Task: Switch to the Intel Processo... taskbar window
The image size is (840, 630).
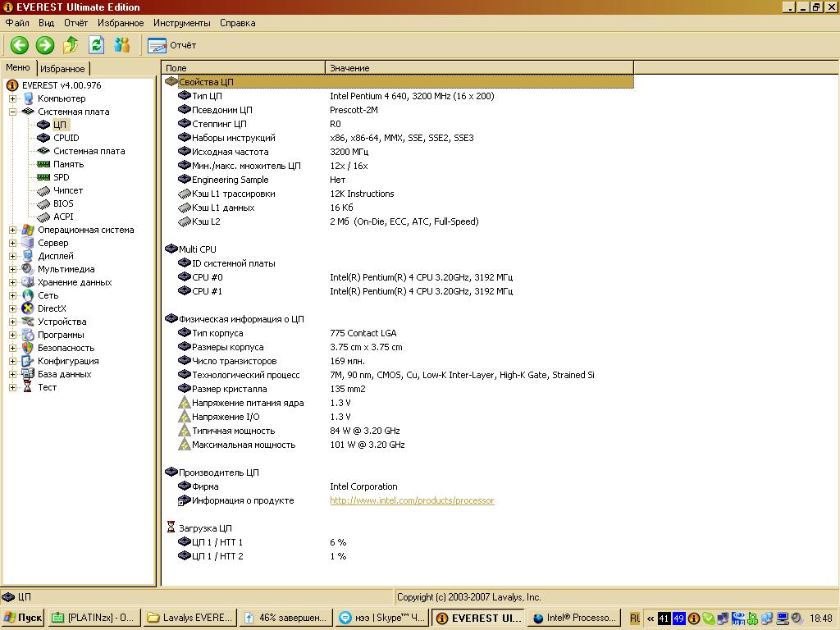Action: point(573,618)
